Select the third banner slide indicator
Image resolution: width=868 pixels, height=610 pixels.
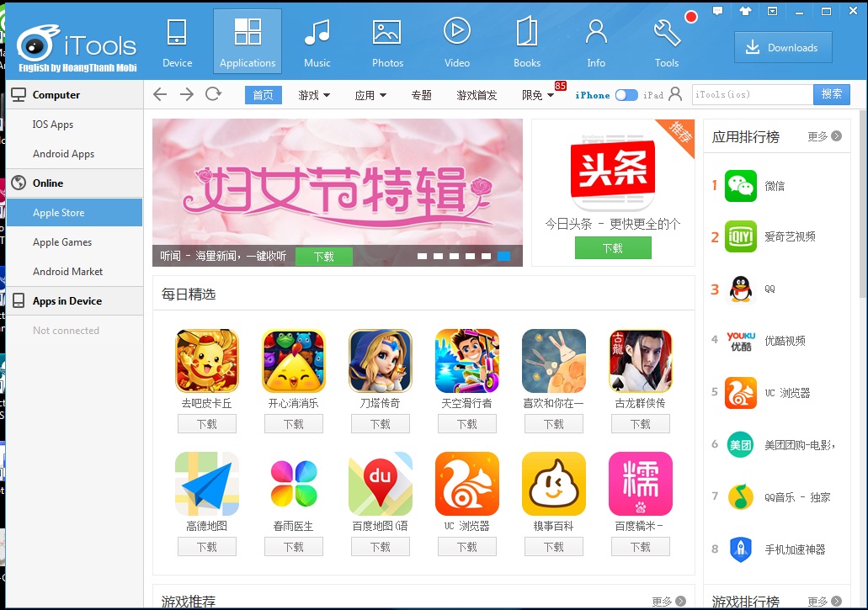(454, 256)
